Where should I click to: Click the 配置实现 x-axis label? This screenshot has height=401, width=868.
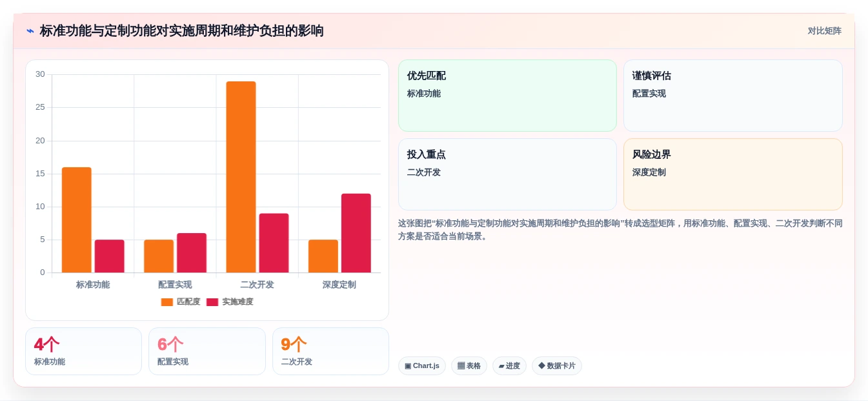[175, 285]
